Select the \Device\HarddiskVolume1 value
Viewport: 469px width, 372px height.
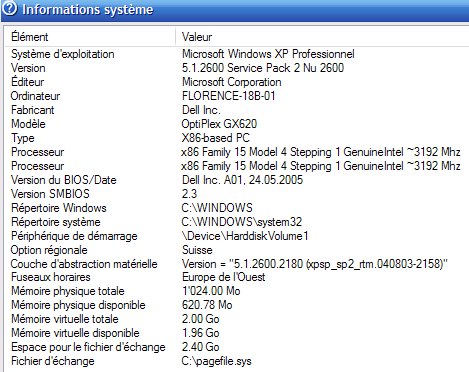245,236
